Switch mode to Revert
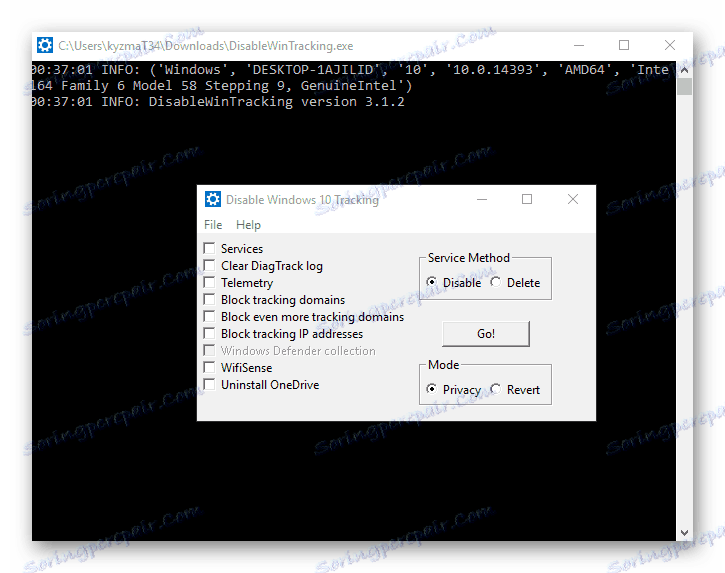 coord(496,389)
